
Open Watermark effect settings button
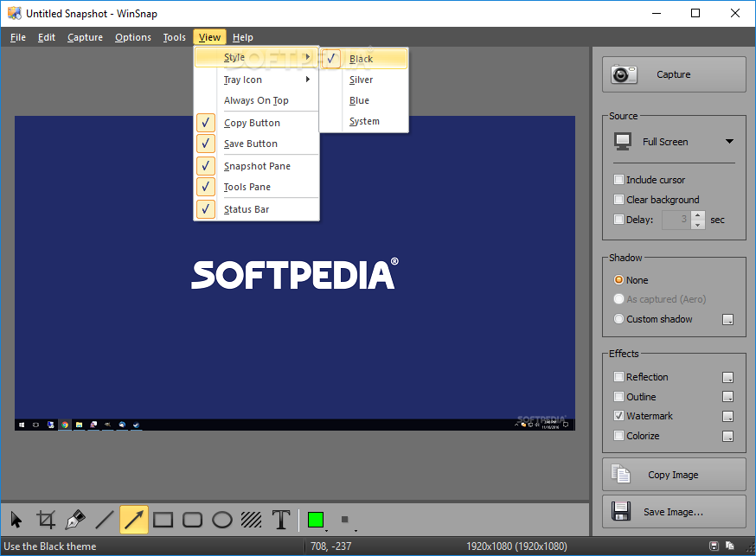click(x=727, y=416)
